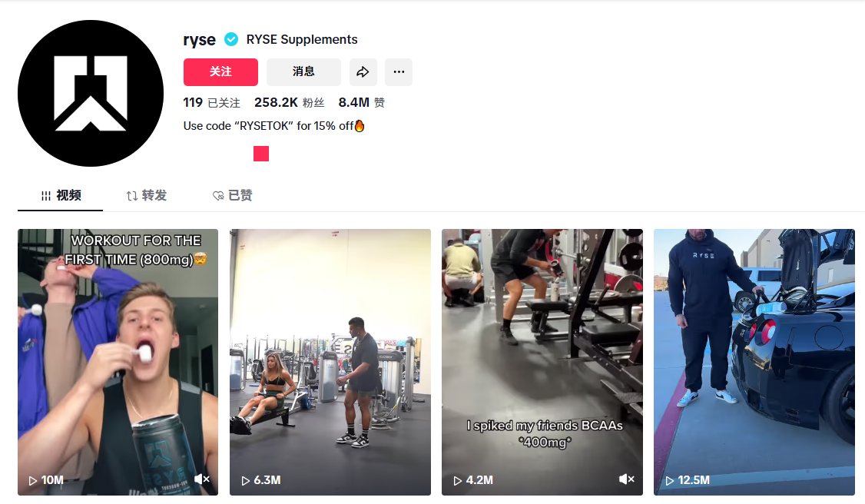Unmute the first video via speaker icon

tap(202, 479)
